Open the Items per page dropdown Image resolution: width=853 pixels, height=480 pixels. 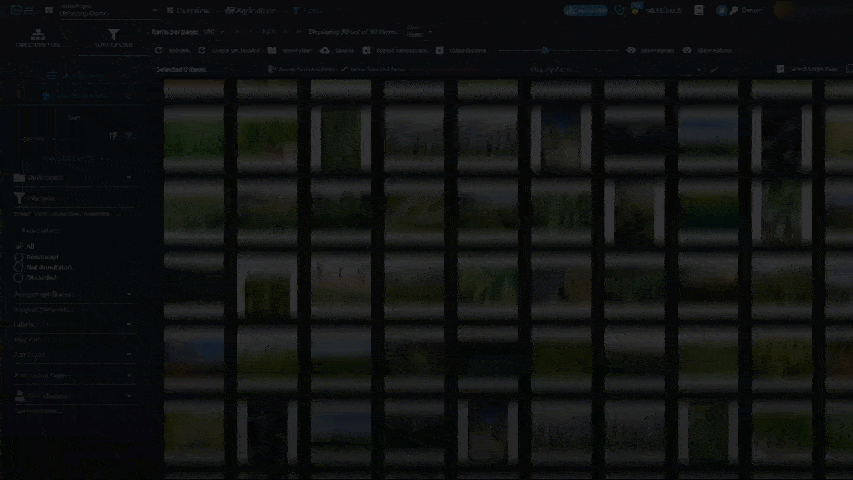(x=214, y=32)
